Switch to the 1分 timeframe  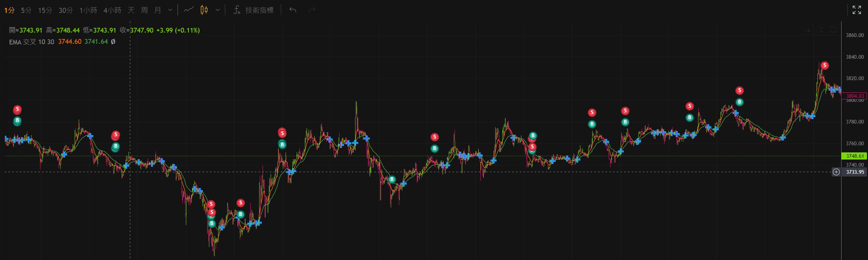9,10
